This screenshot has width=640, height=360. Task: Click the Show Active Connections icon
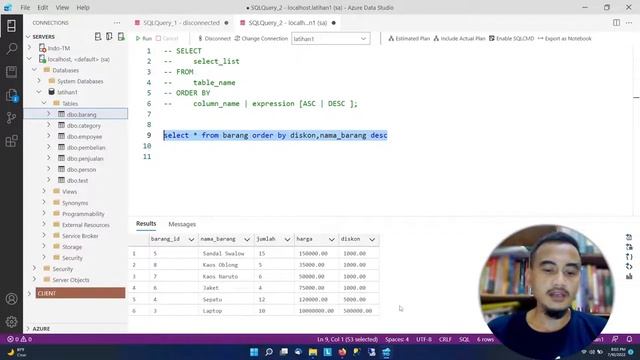(x=121, y=37)
